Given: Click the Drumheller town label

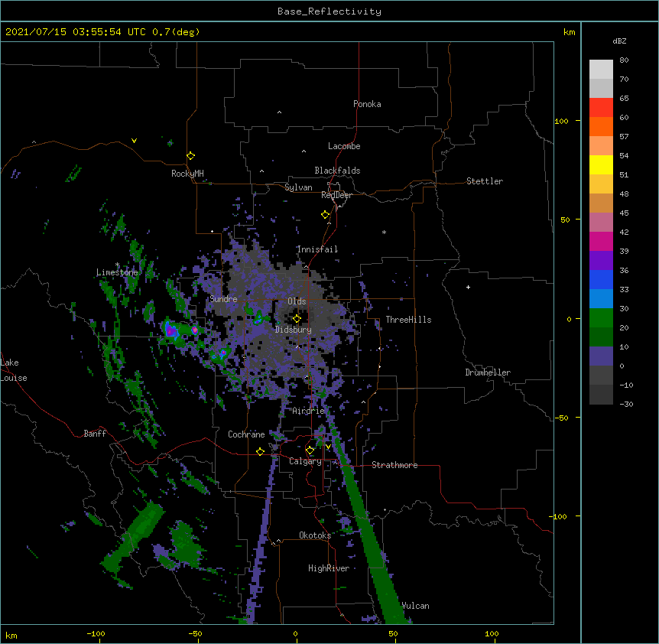Looking at the screenshot, I should click(x=488, y=372).
